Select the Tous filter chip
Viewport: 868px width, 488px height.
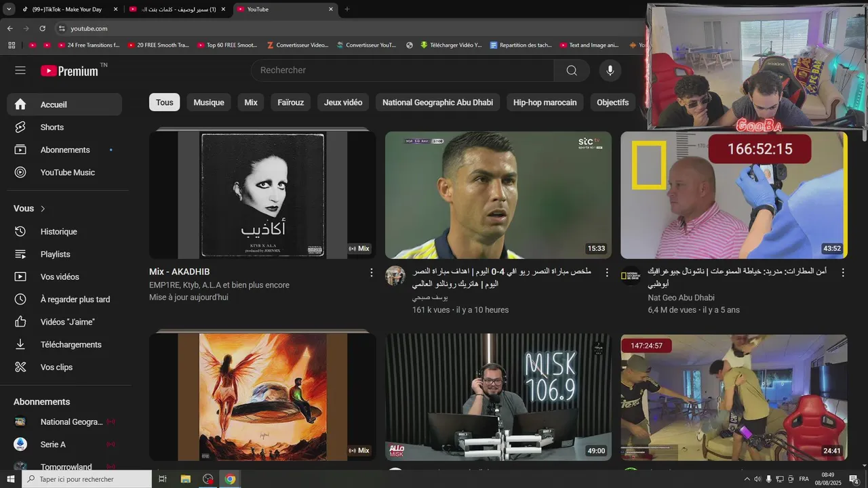click(x=165, y=102)
